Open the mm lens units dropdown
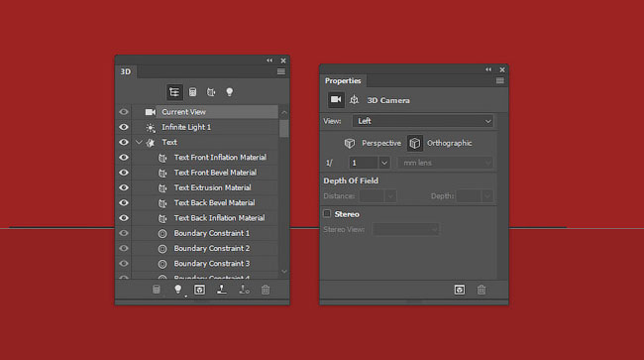This screenshot has height=360, width=644. pos(445,164)
